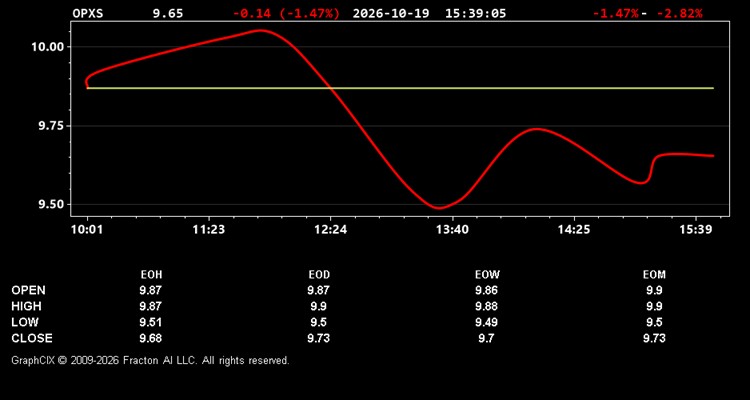The width and height of the screenshot is (750, 400).
Task: Select the EOH column header
Action: coord(151,275)
